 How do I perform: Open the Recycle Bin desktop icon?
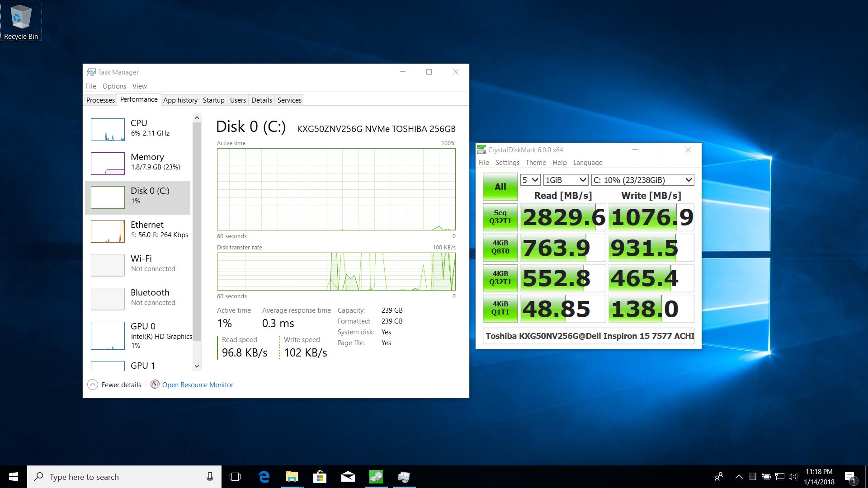21,22
